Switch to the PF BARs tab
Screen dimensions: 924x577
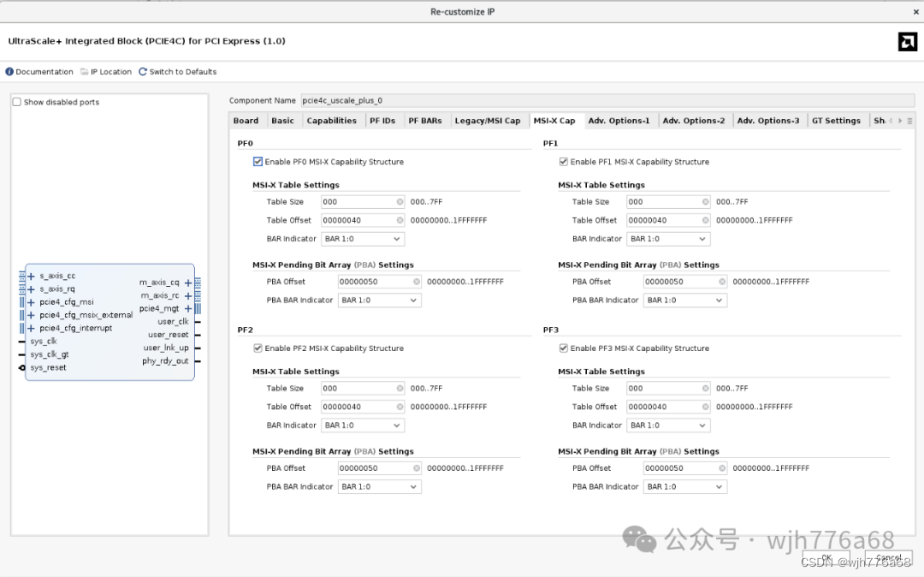(425, 121)
